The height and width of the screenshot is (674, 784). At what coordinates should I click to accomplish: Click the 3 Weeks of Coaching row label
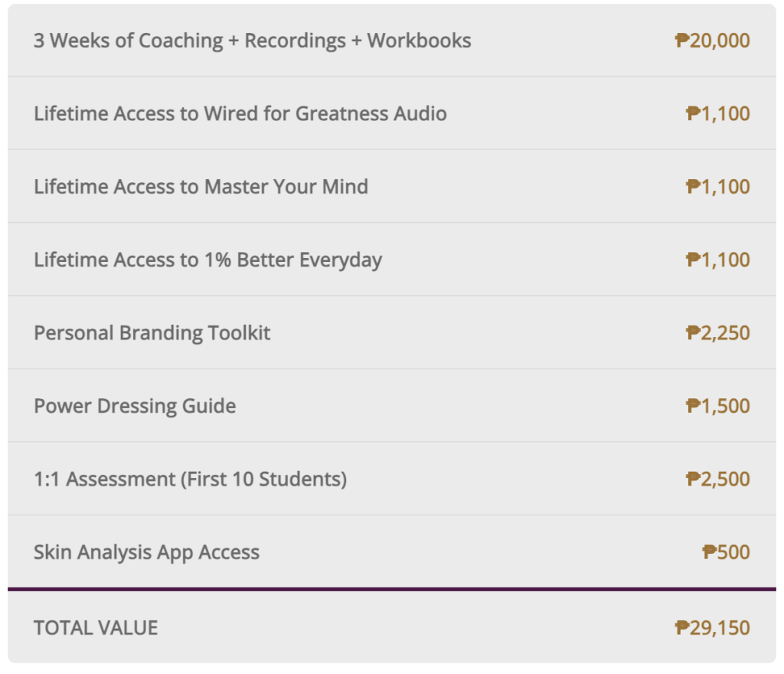click(252, 41)
